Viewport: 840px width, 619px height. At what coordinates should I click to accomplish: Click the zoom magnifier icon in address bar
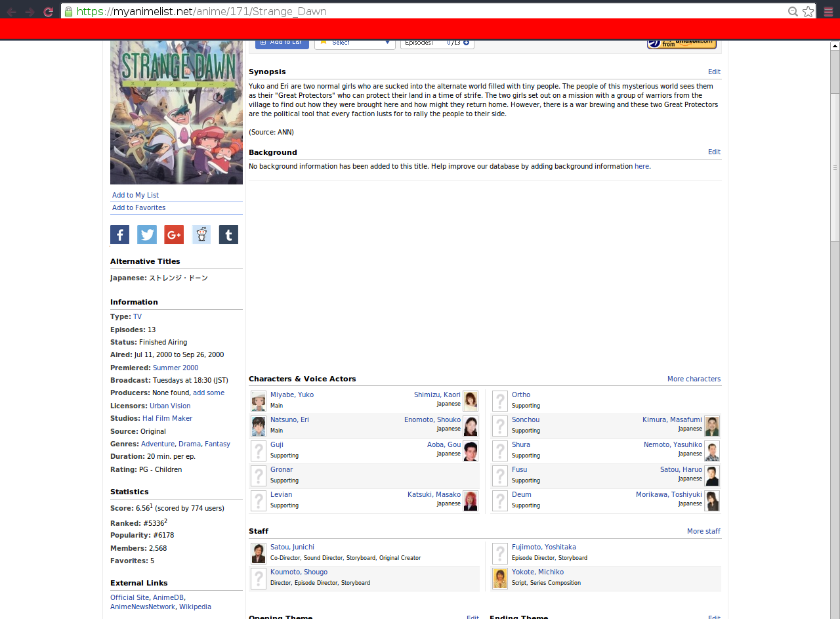[793, 12]
